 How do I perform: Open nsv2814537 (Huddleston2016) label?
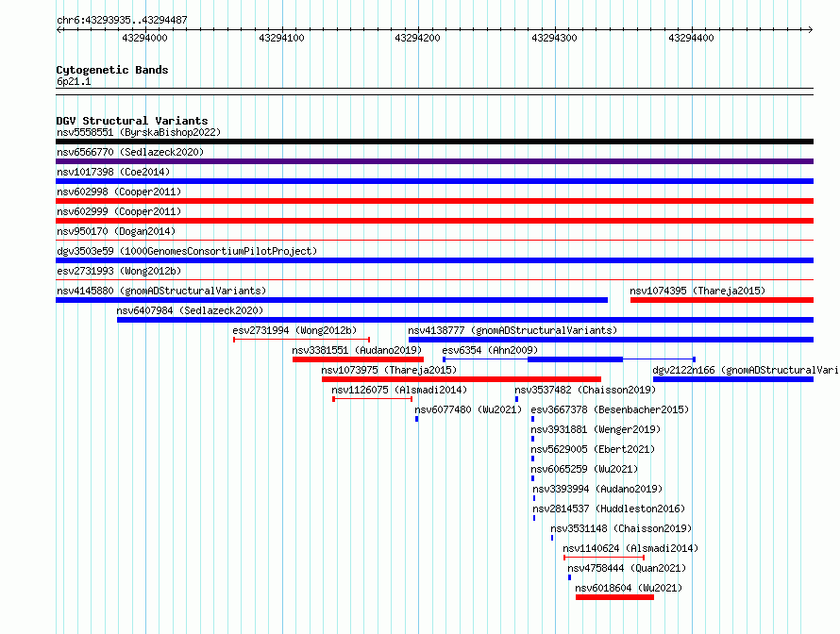609,509
